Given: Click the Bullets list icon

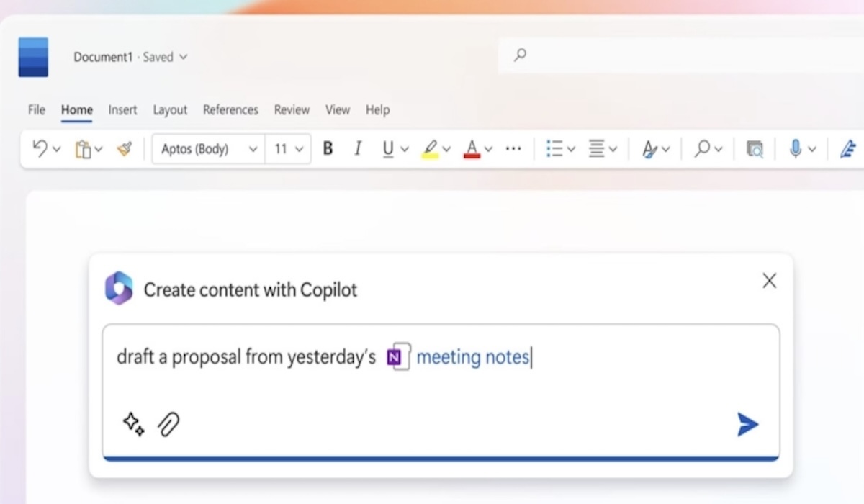Looking at the screenshot, I should (554, 149).
